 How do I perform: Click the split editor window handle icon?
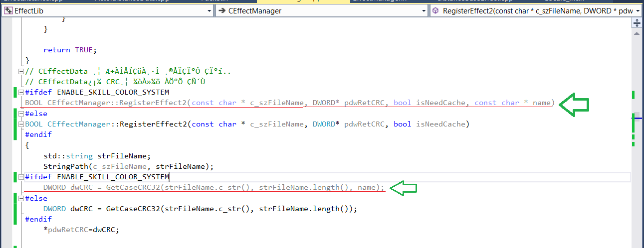click(x=637, y=23)
